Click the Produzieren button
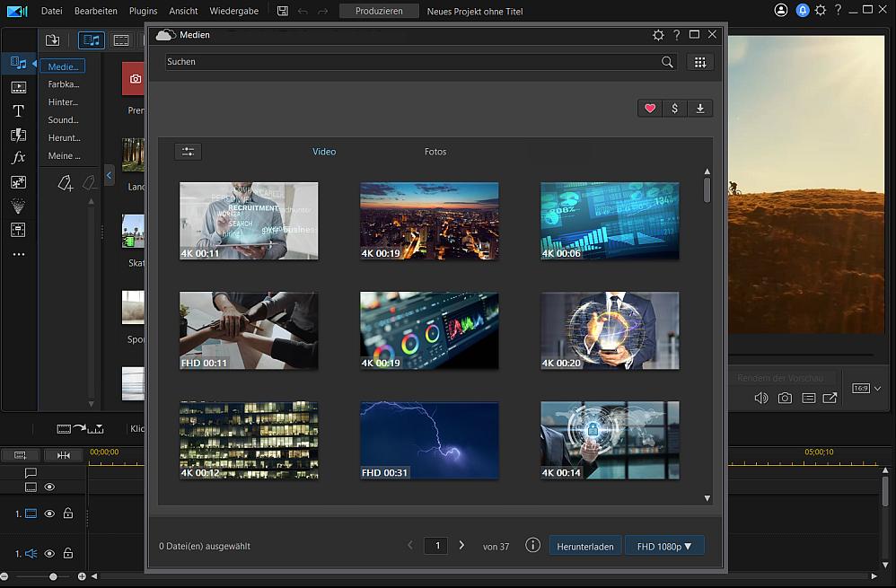 point(379,11)
